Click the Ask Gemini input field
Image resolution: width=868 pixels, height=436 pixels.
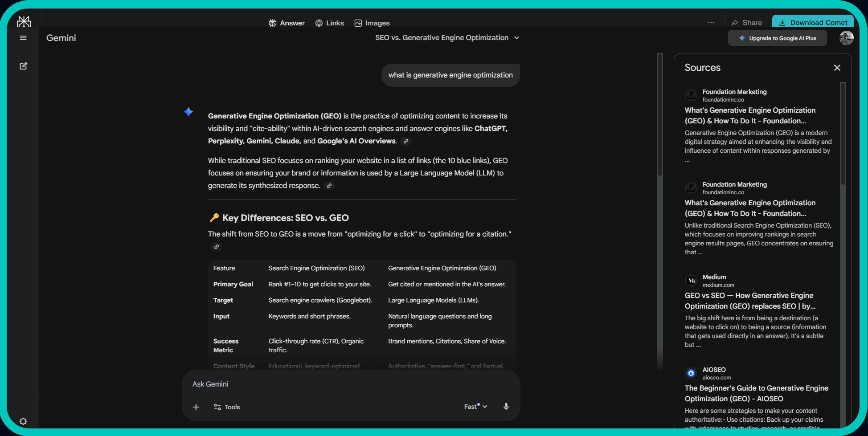312,383
